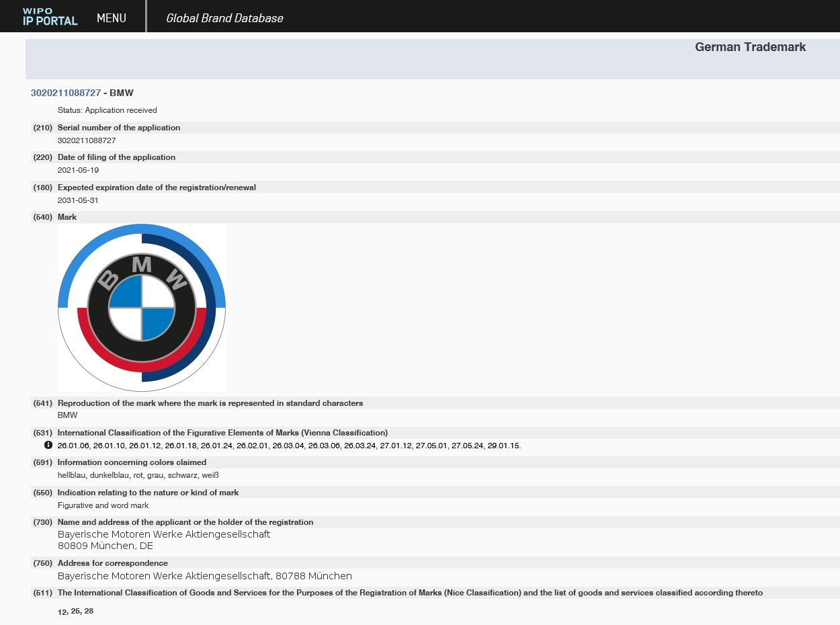Select the address '80809 München, DE'

106,546
